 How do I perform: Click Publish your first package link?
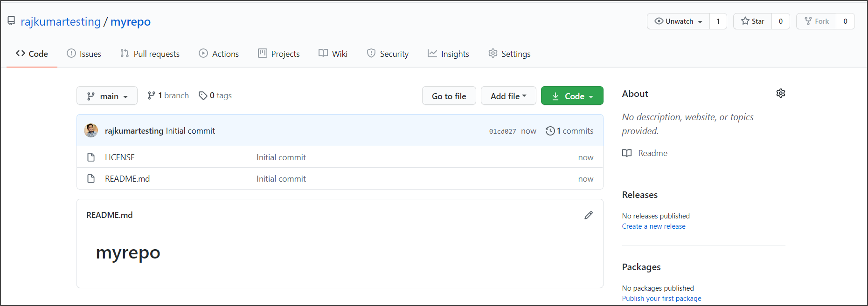[x=661, y=299]
